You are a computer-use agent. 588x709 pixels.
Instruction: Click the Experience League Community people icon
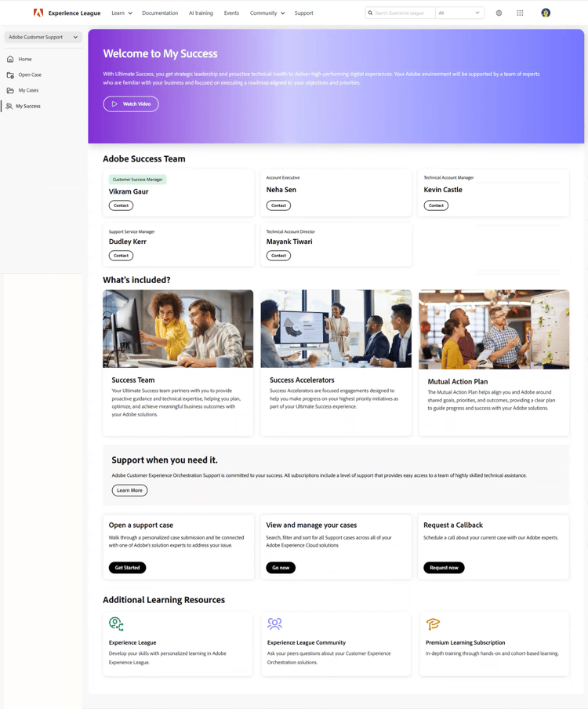[x=274, y=624]
